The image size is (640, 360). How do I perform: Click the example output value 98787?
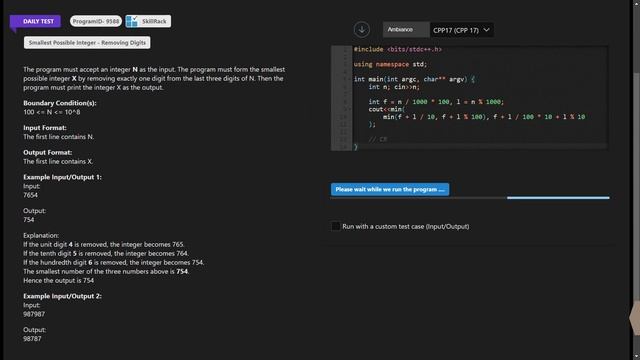point(32,338)
